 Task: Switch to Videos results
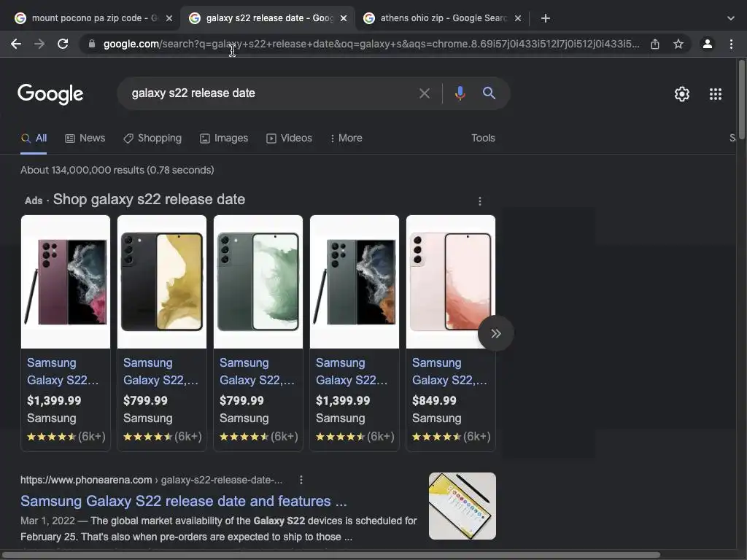pos(289,138)
